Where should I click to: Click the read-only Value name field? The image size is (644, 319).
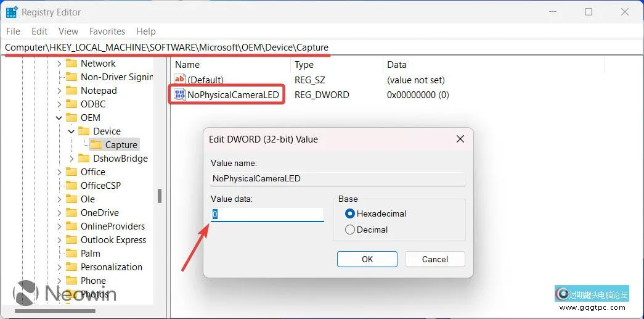tap(338, 179)
